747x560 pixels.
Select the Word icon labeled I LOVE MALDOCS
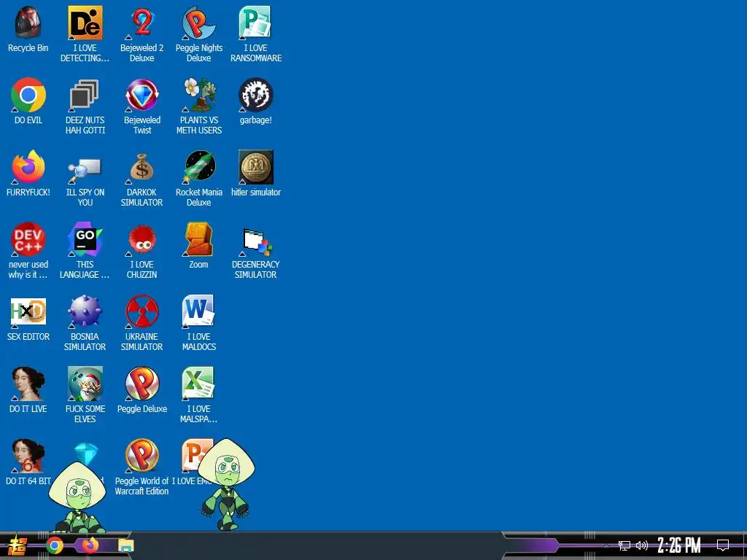[x=198, y=311]
